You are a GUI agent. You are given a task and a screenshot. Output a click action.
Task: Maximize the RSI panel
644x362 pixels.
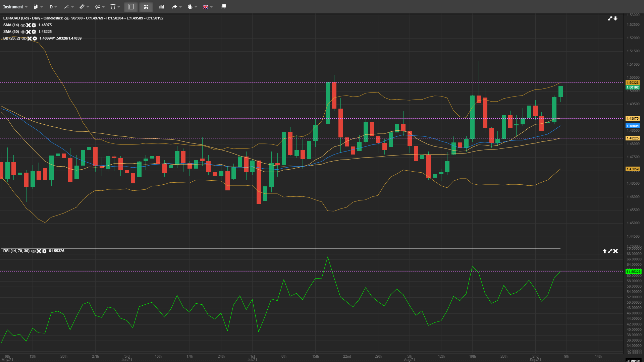pyautogui.click(x=610, y=251)
